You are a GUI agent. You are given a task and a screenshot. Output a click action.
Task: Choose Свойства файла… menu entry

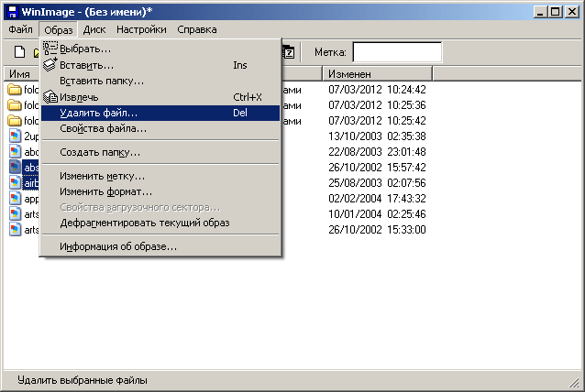click(160, 128)
